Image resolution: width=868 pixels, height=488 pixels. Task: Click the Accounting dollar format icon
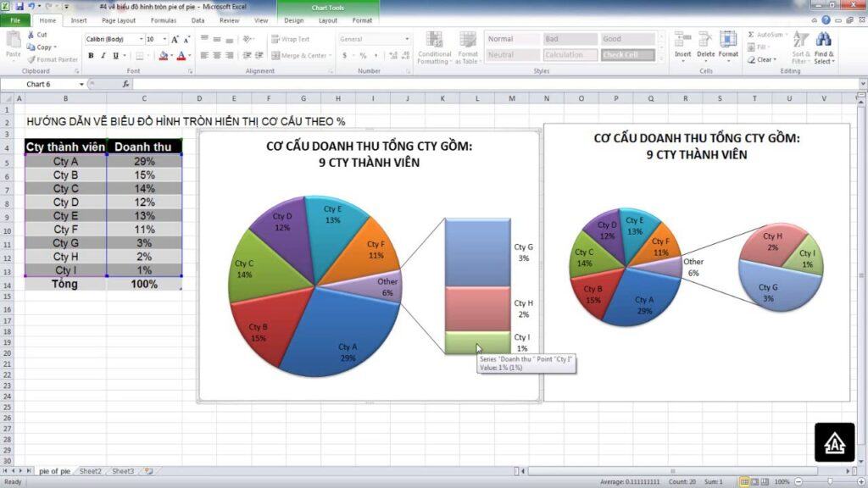point(345,55)
